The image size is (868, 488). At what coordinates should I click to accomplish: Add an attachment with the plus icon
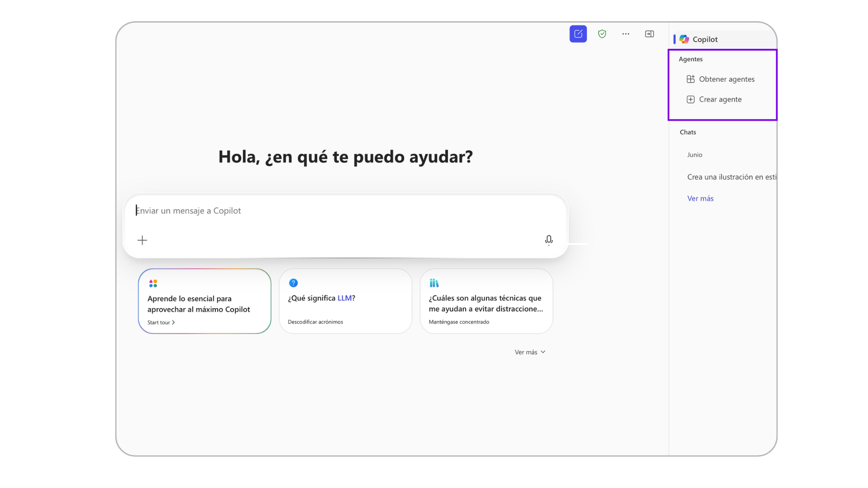point(142,240)
